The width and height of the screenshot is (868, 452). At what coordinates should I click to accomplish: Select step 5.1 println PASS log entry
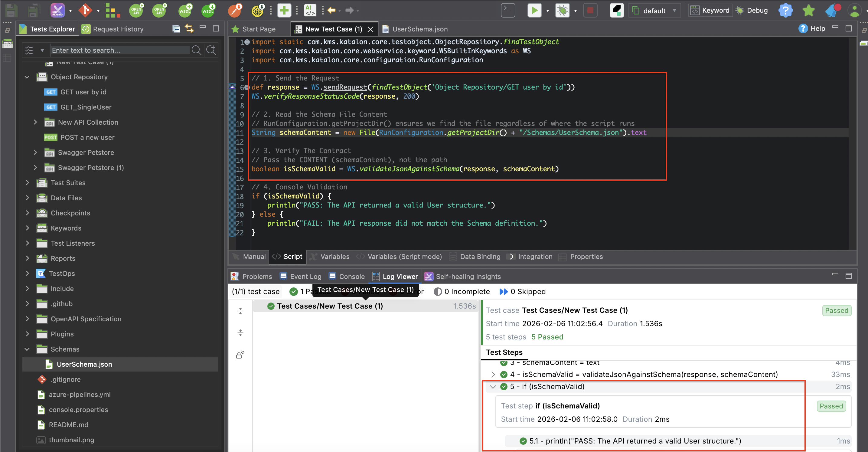click(x=634, y=441)
